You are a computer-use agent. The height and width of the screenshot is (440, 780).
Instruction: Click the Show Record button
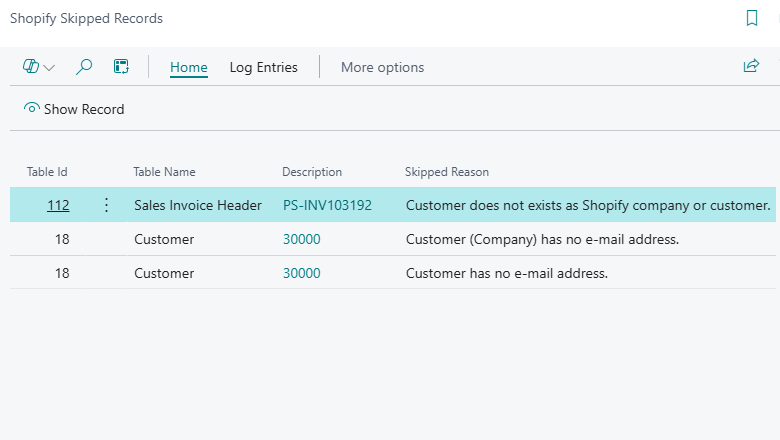(74, 109)
